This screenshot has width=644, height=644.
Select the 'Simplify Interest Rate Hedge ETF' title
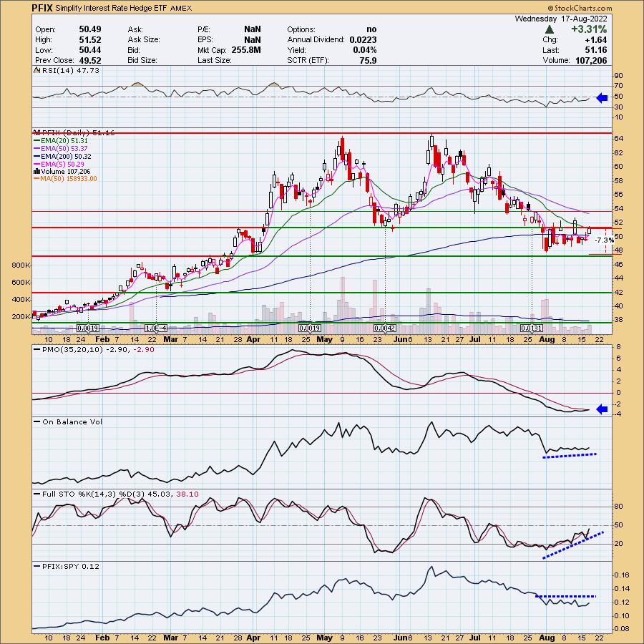coord(111,8)
